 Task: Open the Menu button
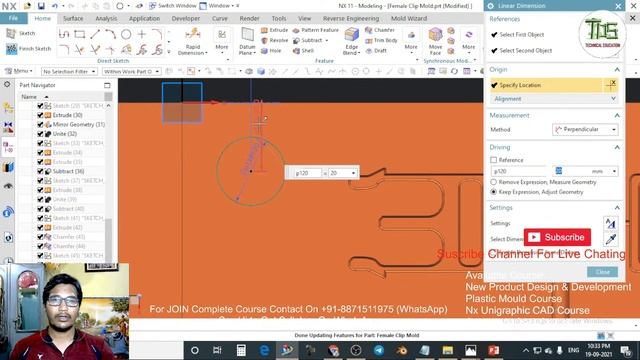tap(18, 71)
